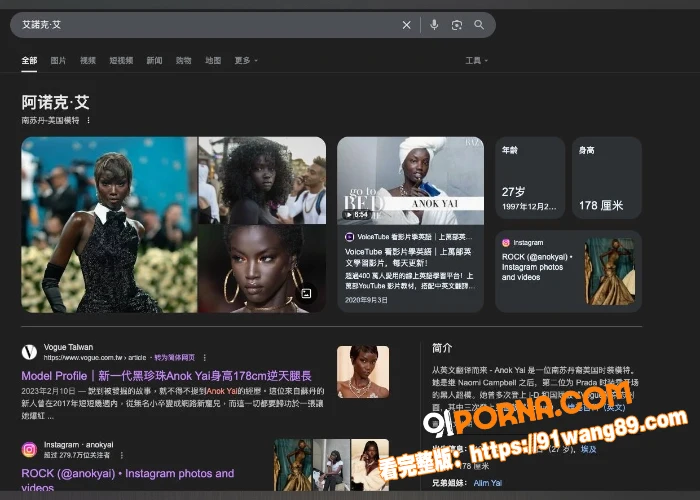Open the 地图 tab
Screen dimensions: 700x500
click(x=213, y=60)
